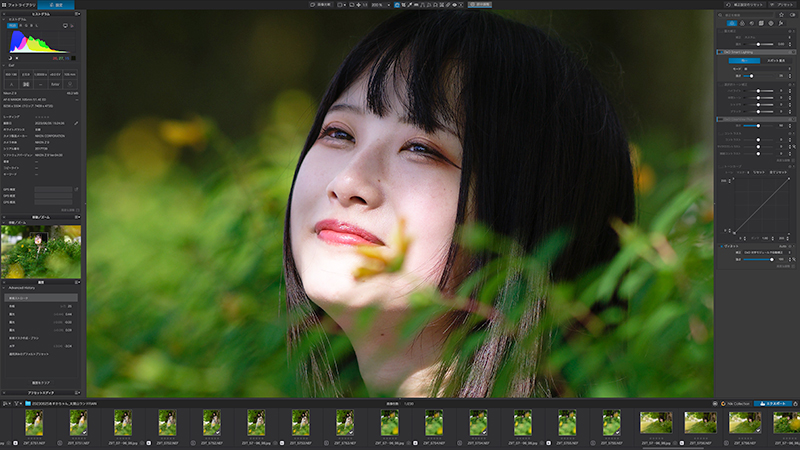The height and width of the screenshot is (450, 800).
Task: Open the exposure correction type dropdown
Action: [767, 37]
